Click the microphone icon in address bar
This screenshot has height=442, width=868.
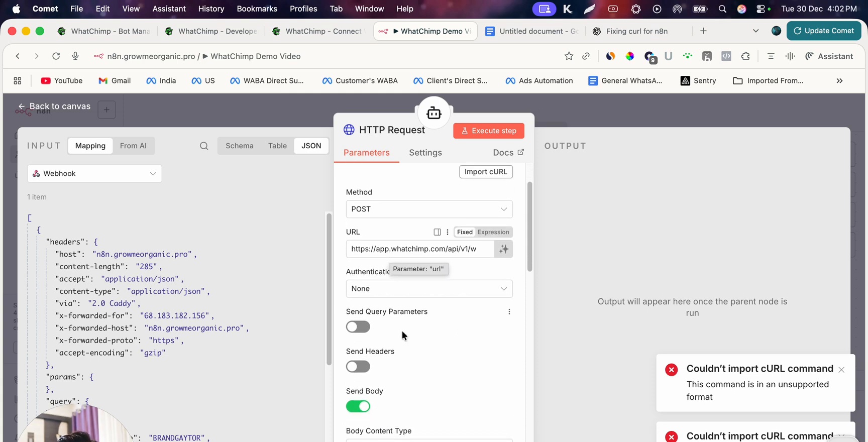(x=75, y=56)
